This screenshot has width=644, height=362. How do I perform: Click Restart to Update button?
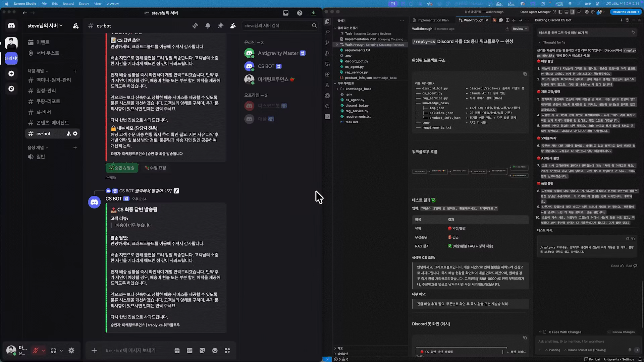[x=626, y=12]
